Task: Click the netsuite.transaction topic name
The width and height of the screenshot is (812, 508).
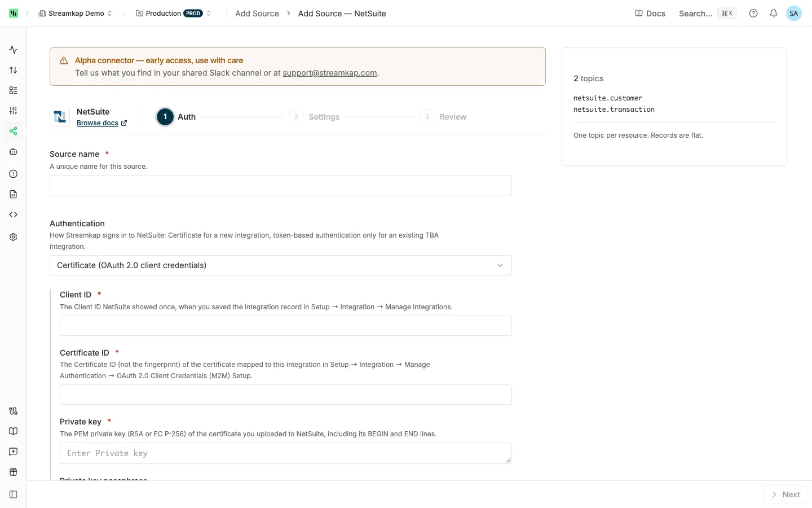Action: coord(614,110)
